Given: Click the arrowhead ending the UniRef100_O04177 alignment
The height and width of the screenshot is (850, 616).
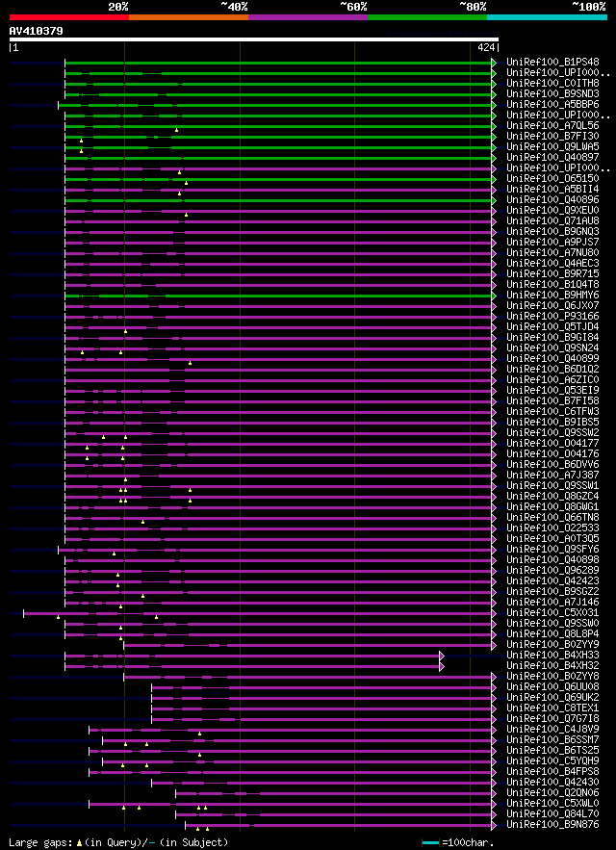Looking at the screenshot, I should pyautogui.click(x=494, y=444).
